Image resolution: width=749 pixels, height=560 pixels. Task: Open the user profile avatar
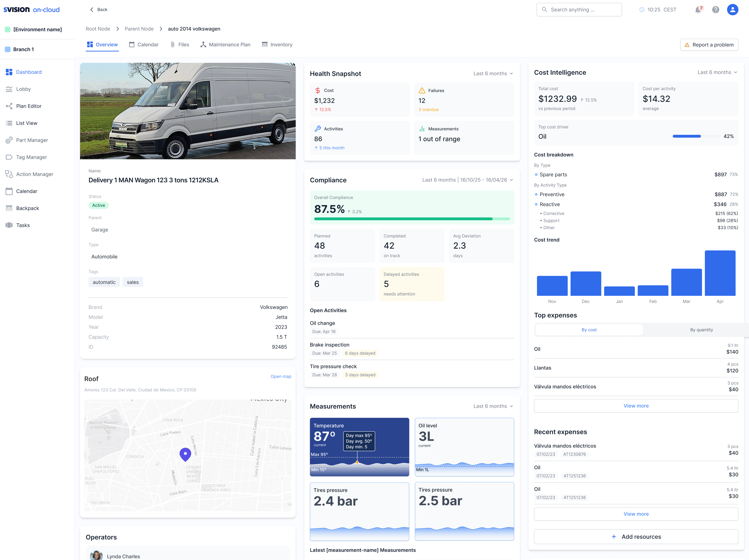coord(733,10)
